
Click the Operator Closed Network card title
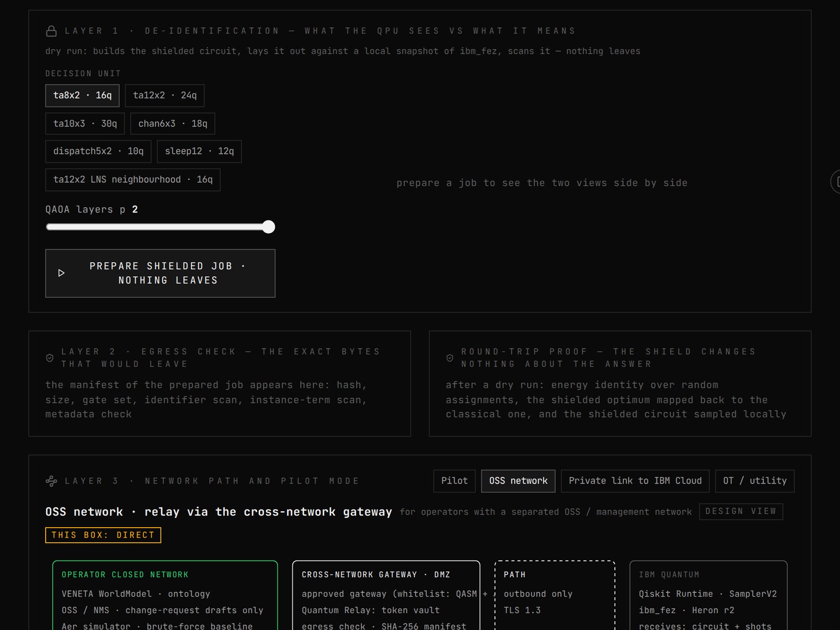[125, 575]
